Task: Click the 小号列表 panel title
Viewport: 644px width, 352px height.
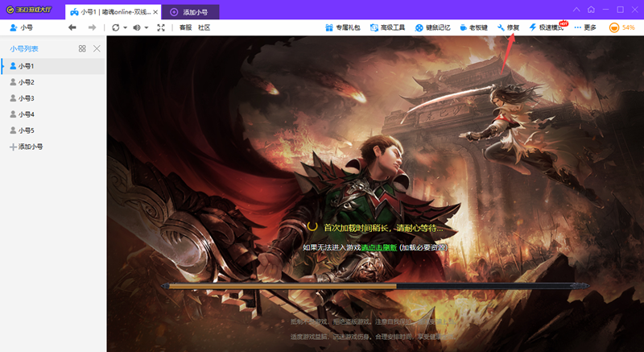Action: pyautogui.click(x=24, y=48)
